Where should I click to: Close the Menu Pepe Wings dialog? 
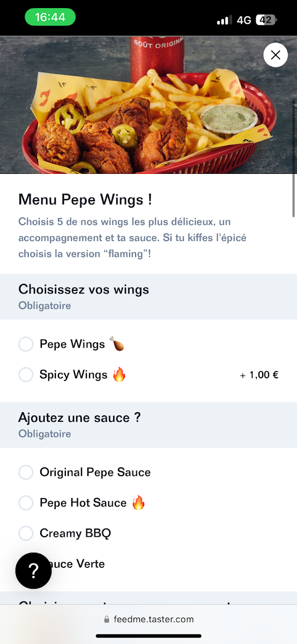point(276,55)
